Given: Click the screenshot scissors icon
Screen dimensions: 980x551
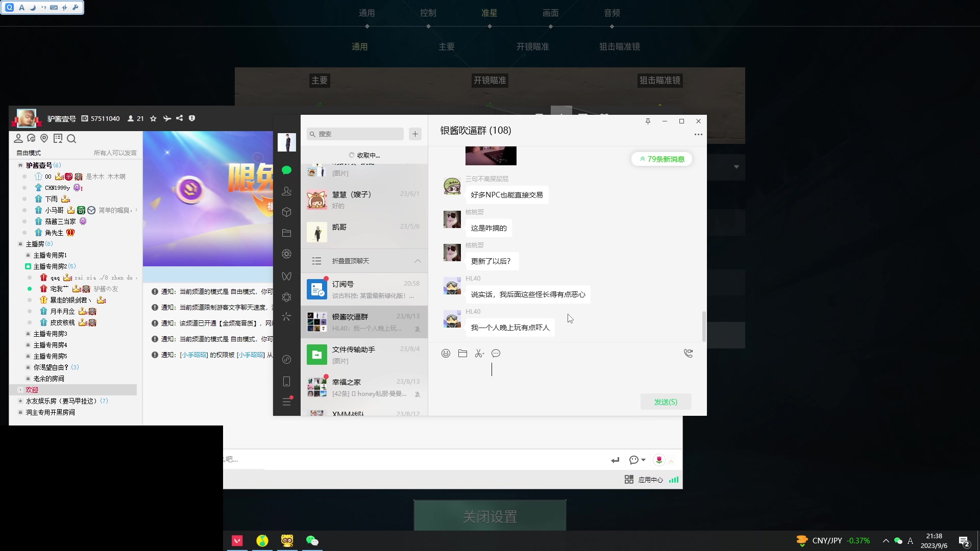Looking at the screenshot, I should pos(479,354).
